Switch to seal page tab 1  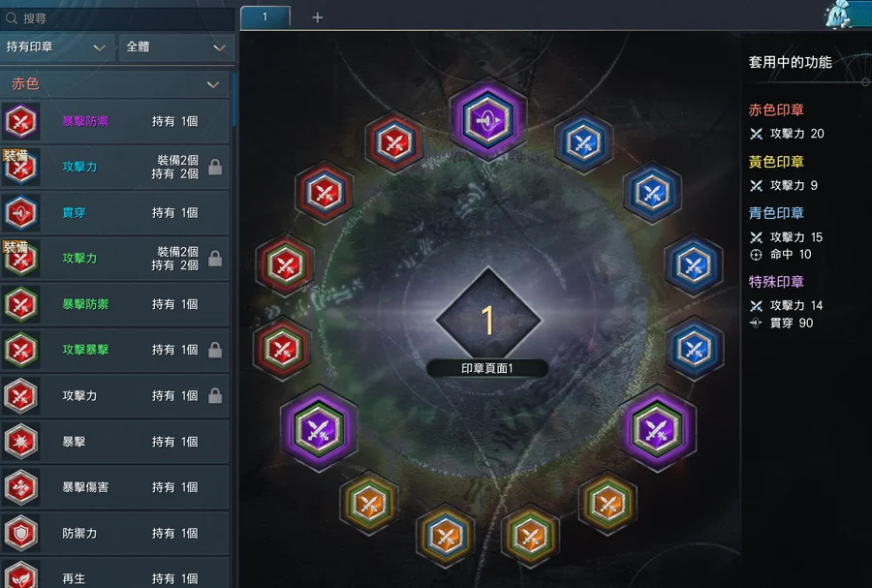pos(265,17)
